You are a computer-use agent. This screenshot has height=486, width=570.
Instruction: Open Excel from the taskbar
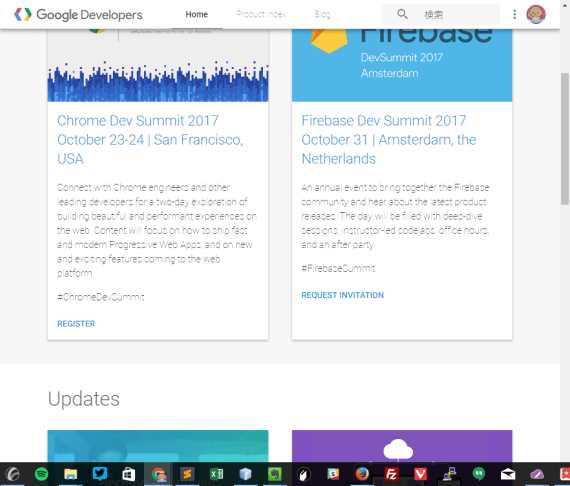pyautogui.click(x=216, y=474)
